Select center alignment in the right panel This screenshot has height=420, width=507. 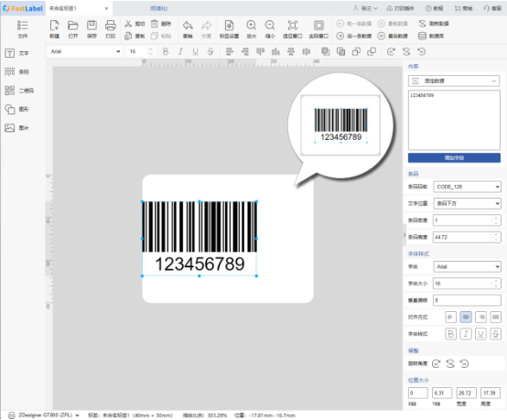(x=466, y=318)
